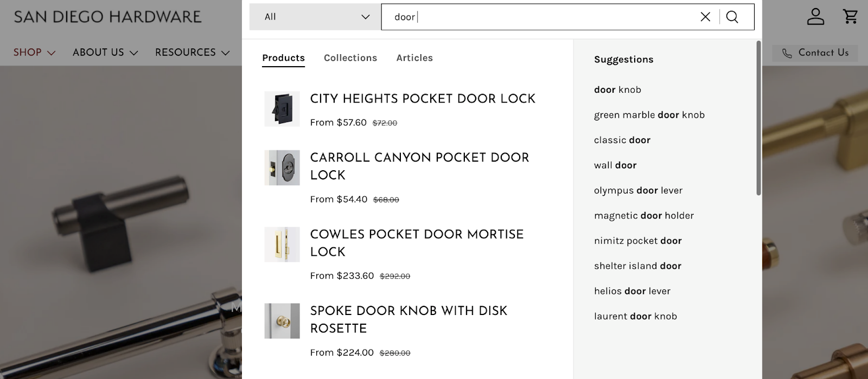Image resolution: width=868 pixels, height=379 pixels.
Task: Select the Spoke Door Knob product image
Action: pyautogui.click(x=282, y=320)
